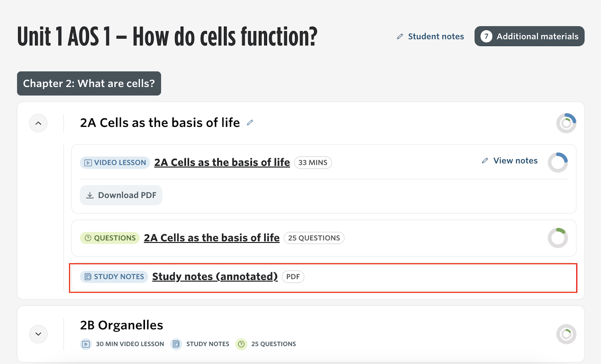Click the VIDEO LESSON badge

point(115,162)
